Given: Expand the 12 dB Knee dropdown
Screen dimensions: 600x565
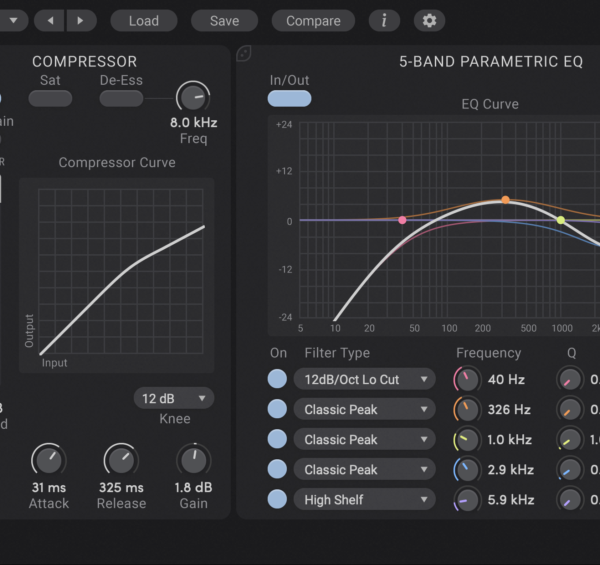Looking at the screenshot, I should pyautogui.click(x=174, y=398).
